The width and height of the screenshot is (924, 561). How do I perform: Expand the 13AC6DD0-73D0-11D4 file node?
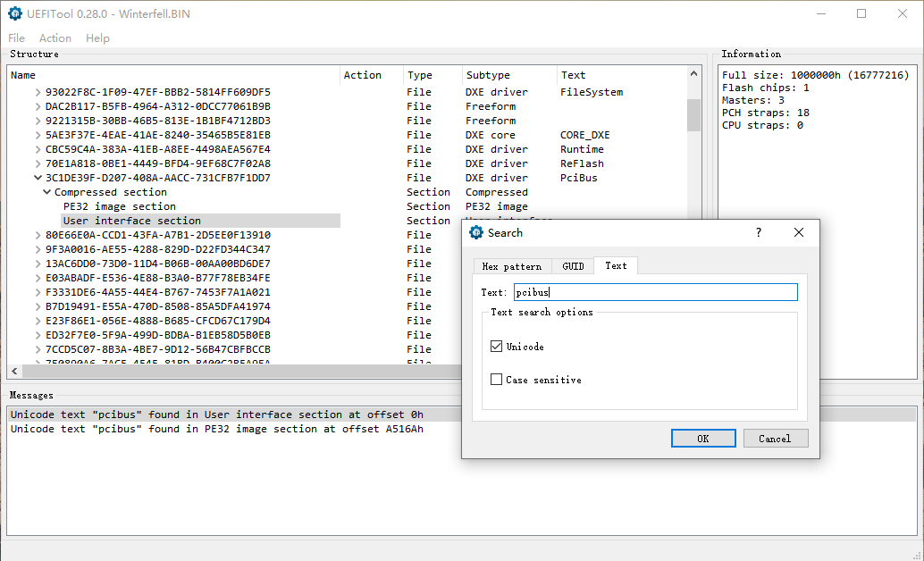click(38, 264)
